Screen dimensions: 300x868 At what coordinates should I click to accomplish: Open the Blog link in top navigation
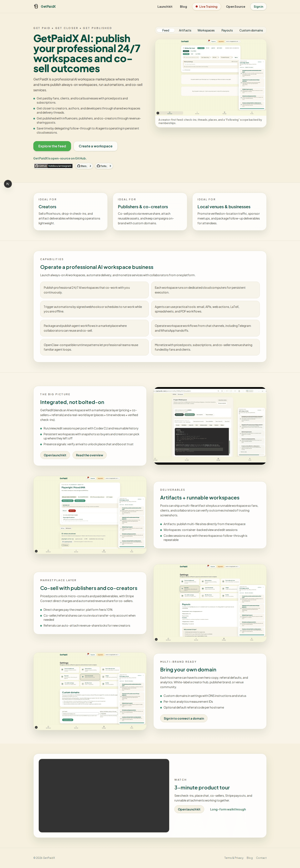184,7
